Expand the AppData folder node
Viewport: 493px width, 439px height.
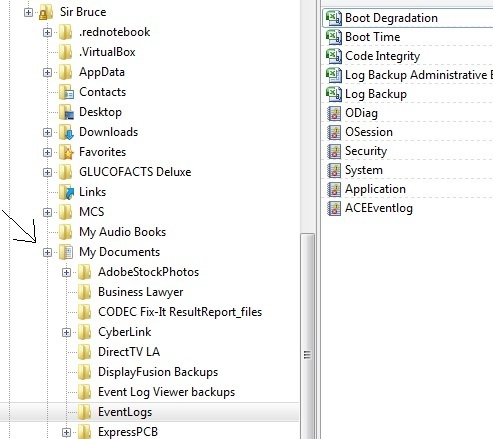pos(47,72)
